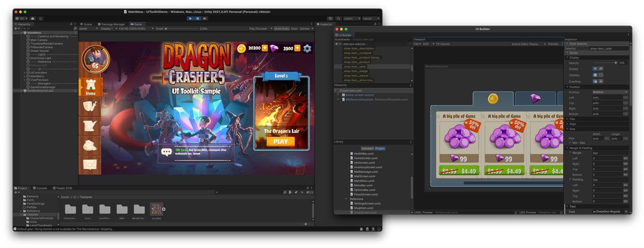This screenshot has height=248, width=644.
Task: Click the plus next to 20200 gold
Action: (265, 48)
